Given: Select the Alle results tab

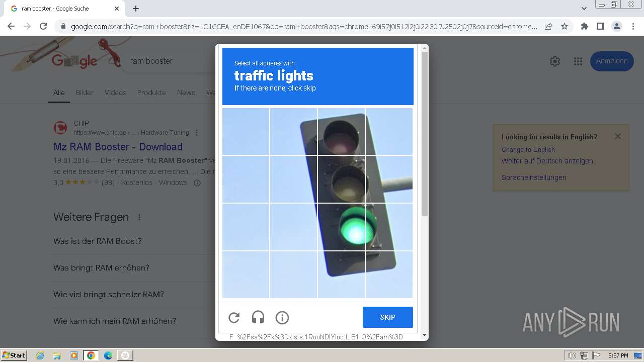Looking at the screenshot, I should (59, 93).
